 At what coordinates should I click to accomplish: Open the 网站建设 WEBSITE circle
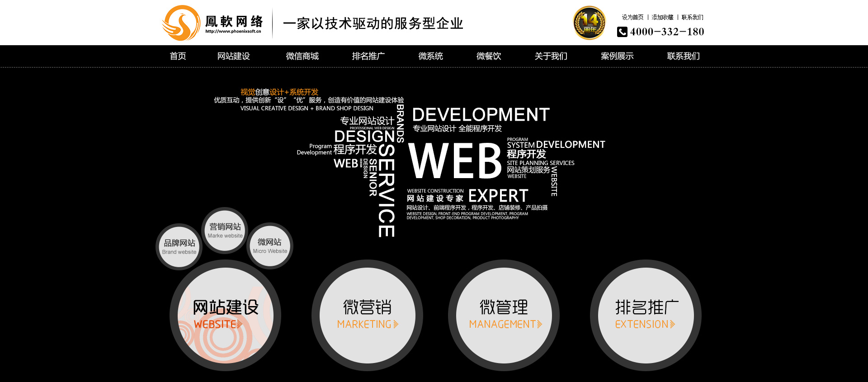pyautogui.click(x=225, y=315)
